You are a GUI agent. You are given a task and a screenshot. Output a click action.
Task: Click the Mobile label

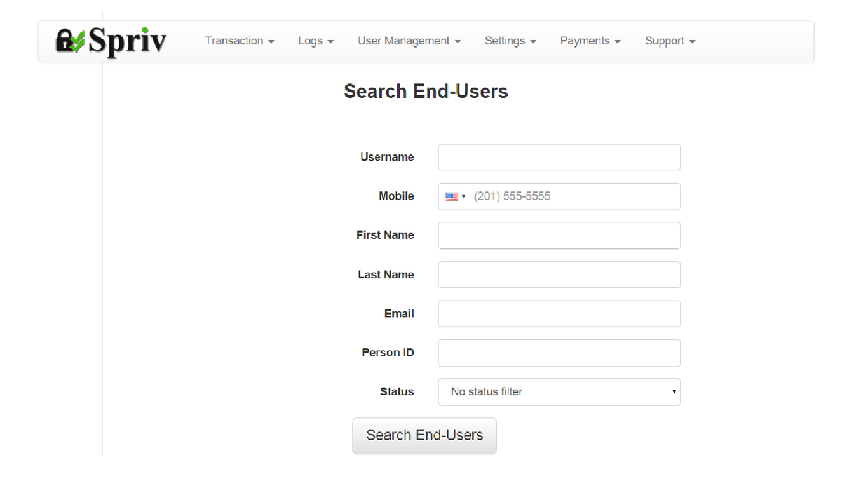pyautogui.click(x=397, y=196)
